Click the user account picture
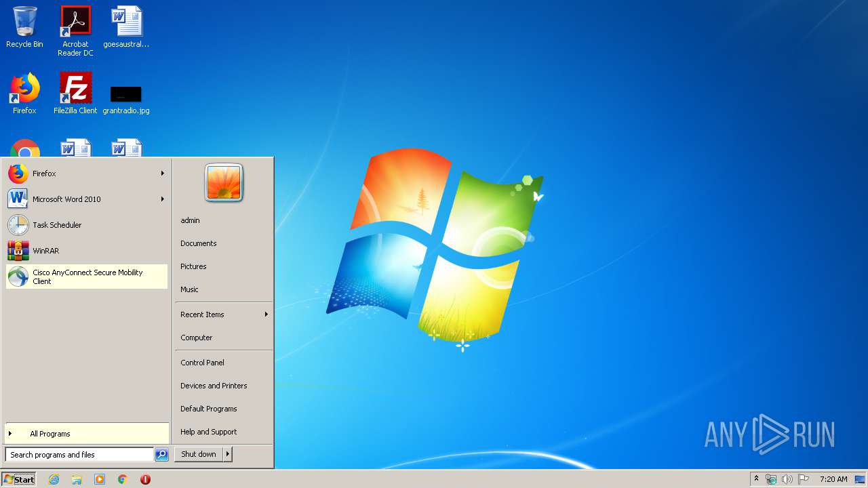The height and width of the screenshot is (488, 868). [224, 183]
